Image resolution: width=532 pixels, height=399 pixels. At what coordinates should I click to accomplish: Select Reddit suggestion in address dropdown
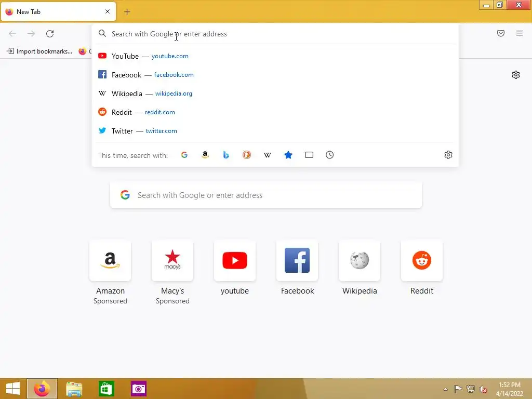275,112
